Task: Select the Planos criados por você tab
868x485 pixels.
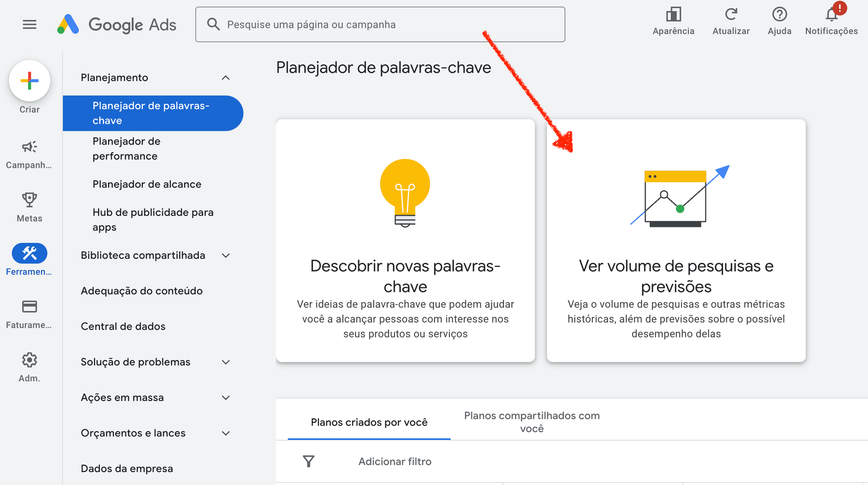Action: coord(369,422)
